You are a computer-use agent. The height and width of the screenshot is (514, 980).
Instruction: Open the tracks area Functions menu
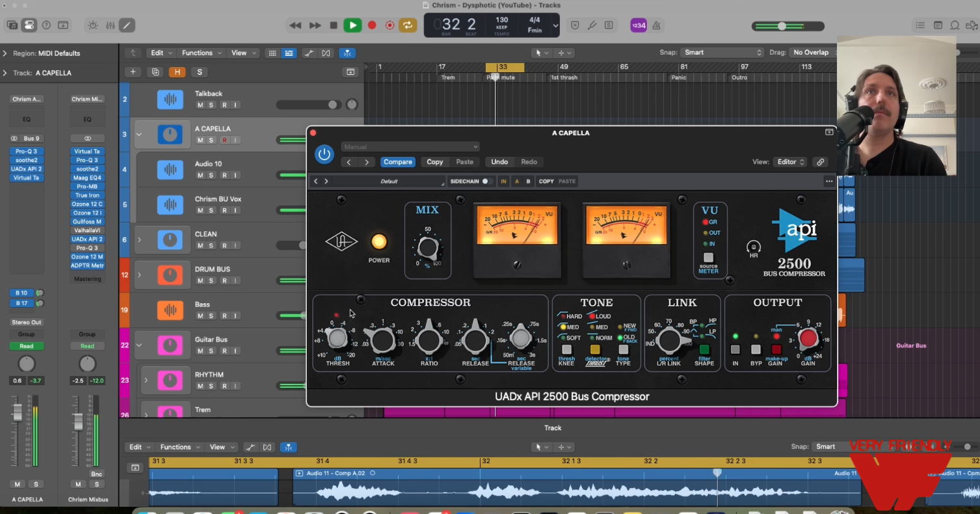(x=201, y=53)
